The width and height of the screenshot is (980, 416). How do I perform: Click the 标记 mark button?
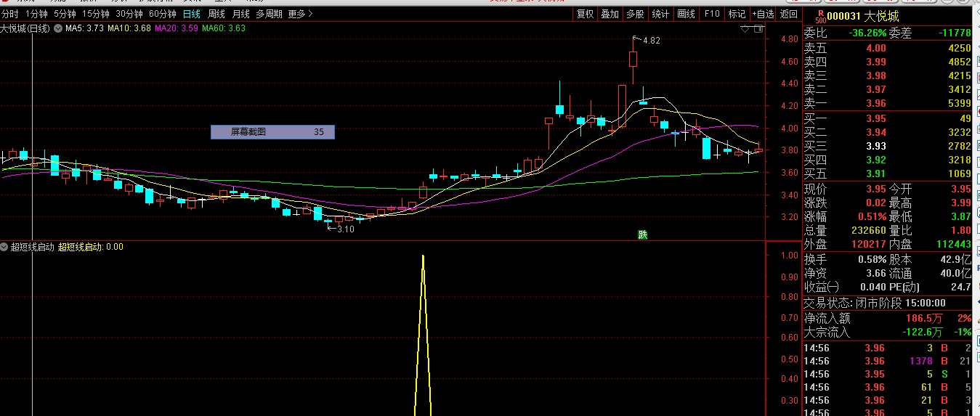(737, 14)
